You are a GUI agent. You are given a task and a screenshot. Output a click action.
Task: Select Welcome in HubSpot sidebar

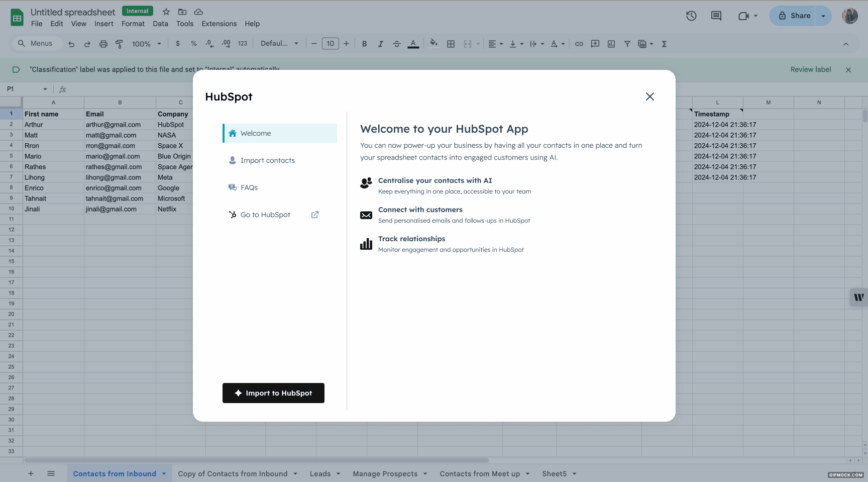(280, 133)
